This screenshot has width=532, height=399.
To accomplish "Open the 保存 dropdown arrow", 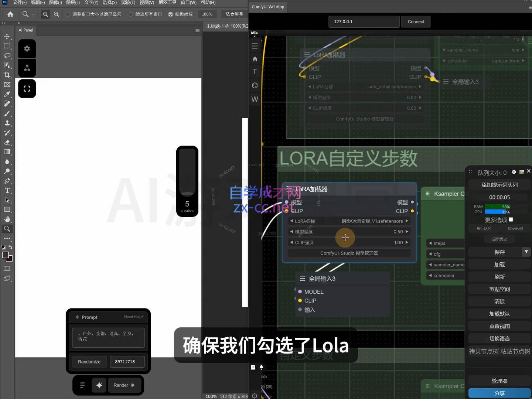I will 526,252.
